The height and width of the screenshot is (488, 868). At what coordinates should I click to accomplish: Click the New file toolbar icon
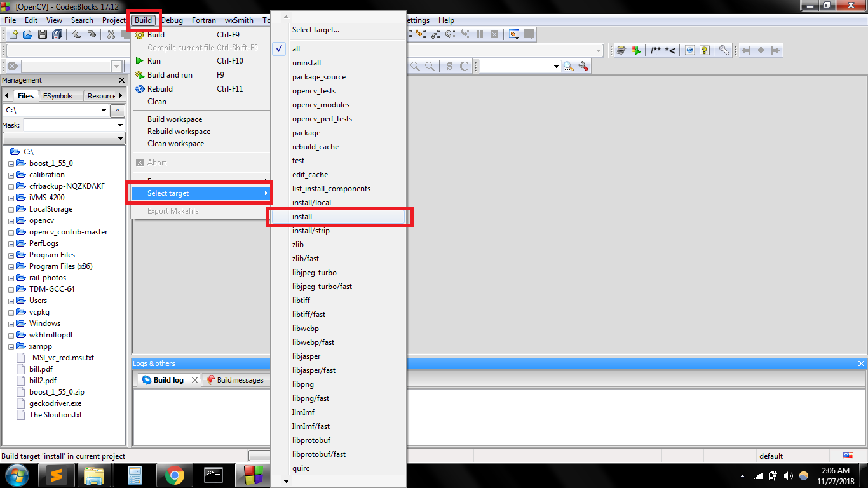(x=13, y=34)
